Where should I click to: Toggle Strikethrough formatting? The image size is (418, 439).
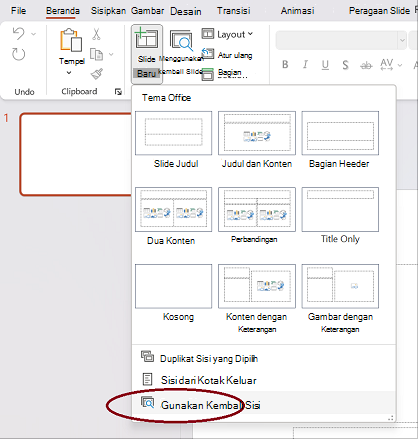coord(366,65)
